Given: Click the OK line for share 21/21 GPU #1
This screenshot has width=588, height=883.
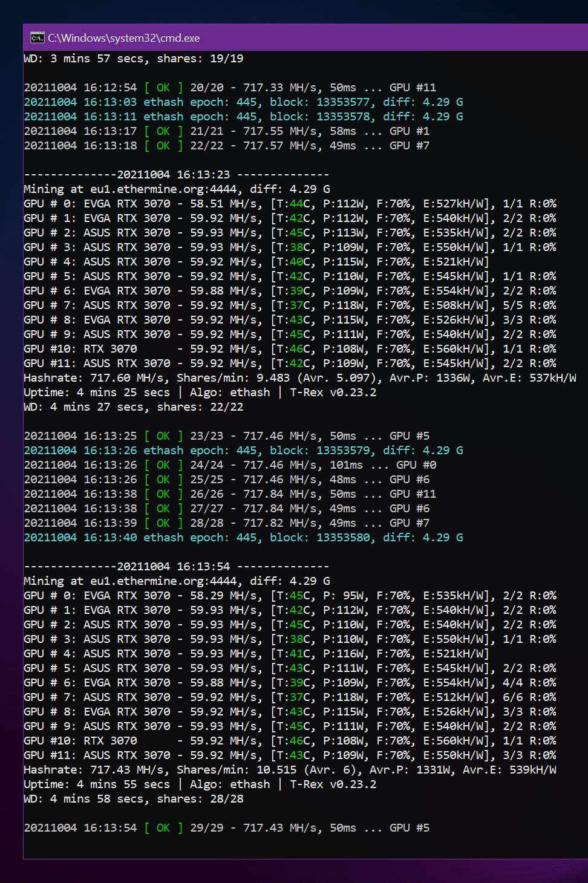Looking at the screenshot, I should click(x=226, y=131).
